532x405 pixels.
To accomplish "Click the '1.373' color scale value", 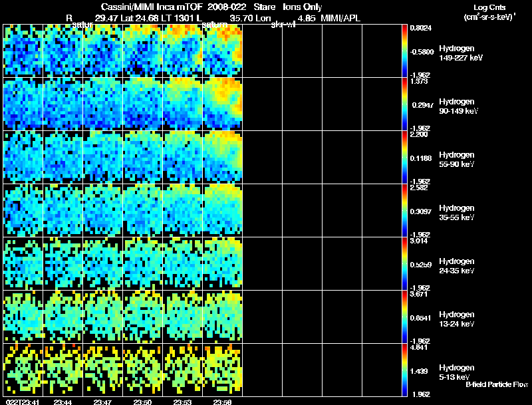I will [x=419, y=81].
